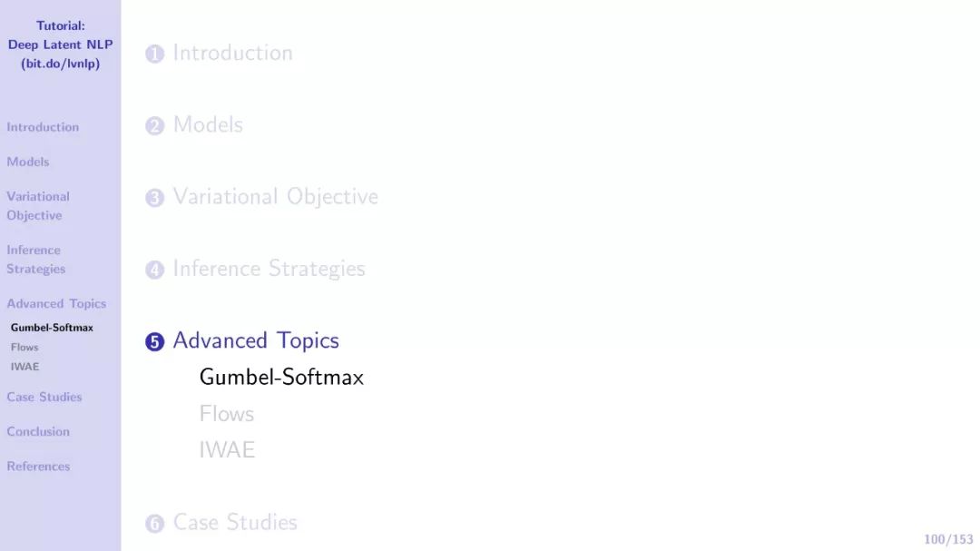Click the Gumbel-Softmax outline entry in main slide
Viewport: 980px width, 551px height.
coord(281,377)
